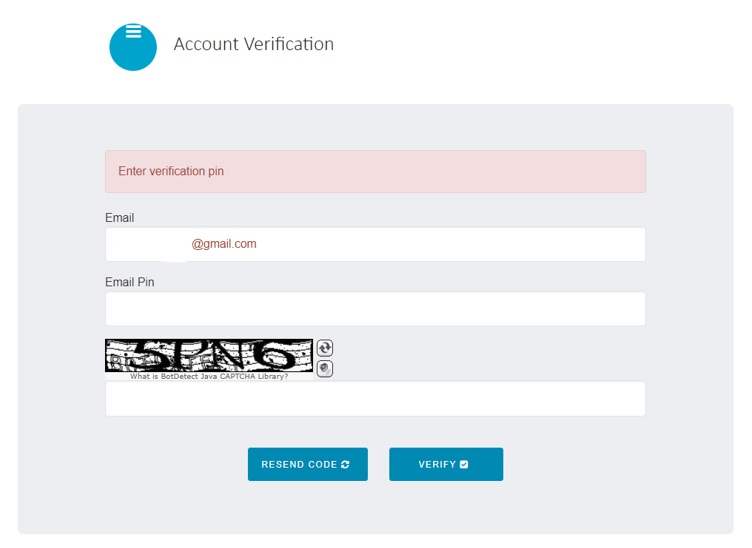Open the 'What is BotDetect Java CAPTCHA Library?' link
Screen dimensions: 752x548
tap(209, 376)
